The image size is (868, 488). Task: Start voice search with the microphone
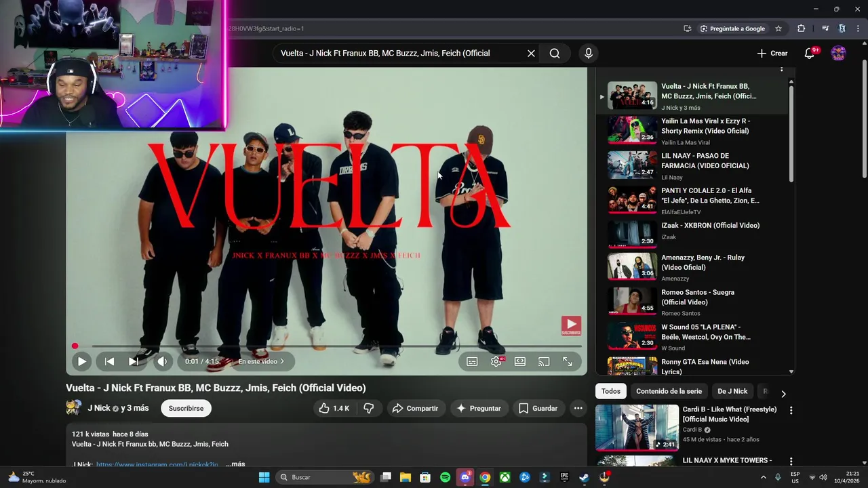(589, 53)
